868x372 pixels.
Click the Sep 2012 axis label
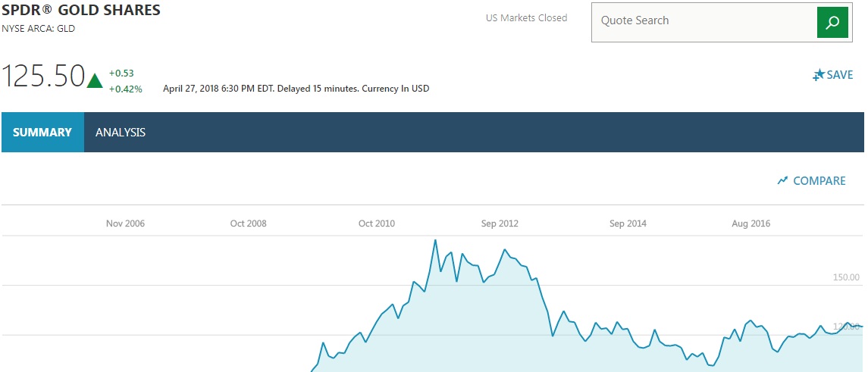click(500, 224)
